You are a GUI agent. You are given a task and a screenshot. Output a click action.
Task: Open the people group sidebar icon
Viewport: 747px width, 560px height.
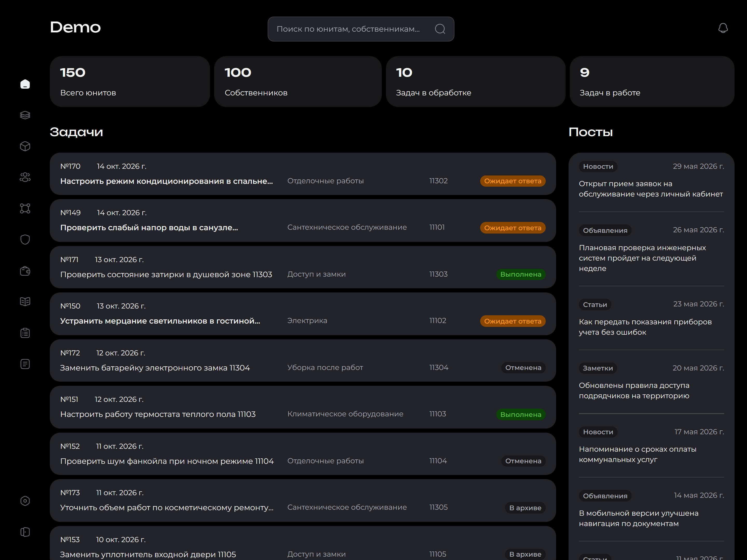point(25,177)
